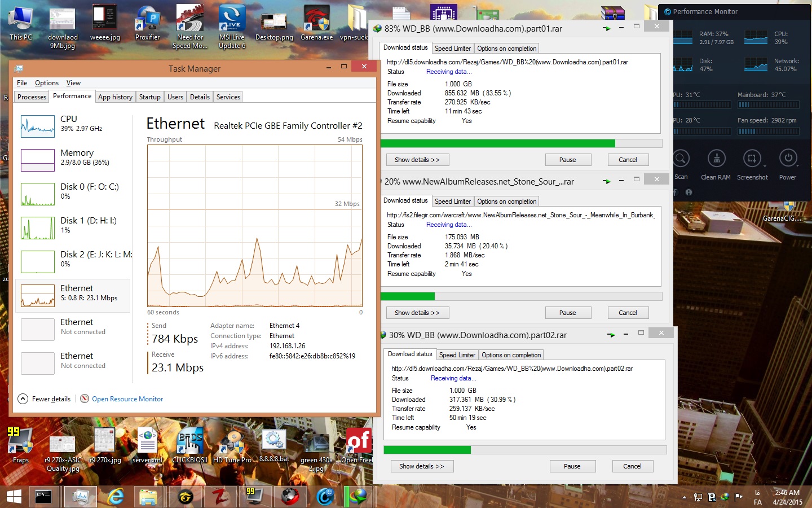Select Disk 1 (D: H: I:) performance item
This screenshot has width=812, height=508.
73,228
